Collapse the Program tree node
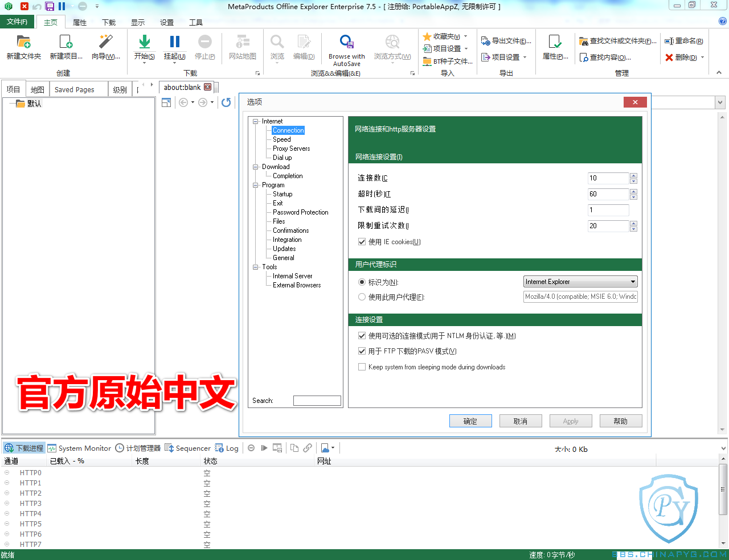 256,185
